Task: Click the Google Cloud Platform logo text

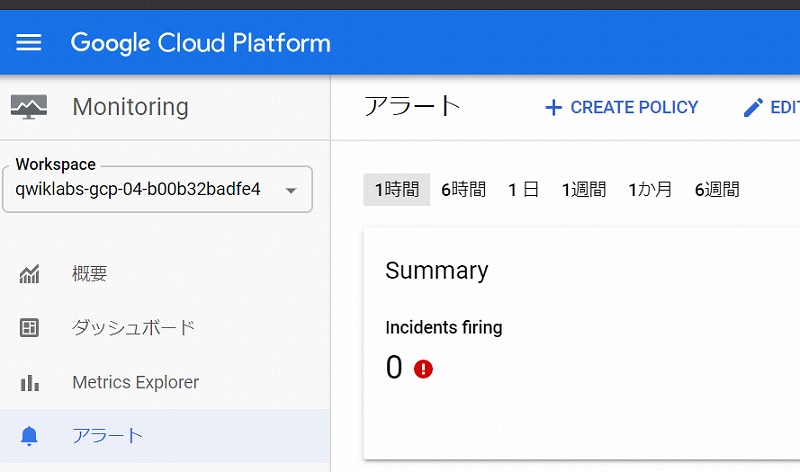Action: [201, 43]
